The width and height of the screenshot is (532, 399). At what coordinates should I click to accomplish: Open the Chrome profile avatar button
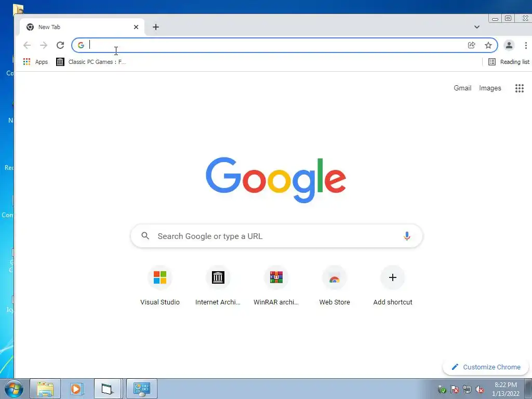[509, 45]
